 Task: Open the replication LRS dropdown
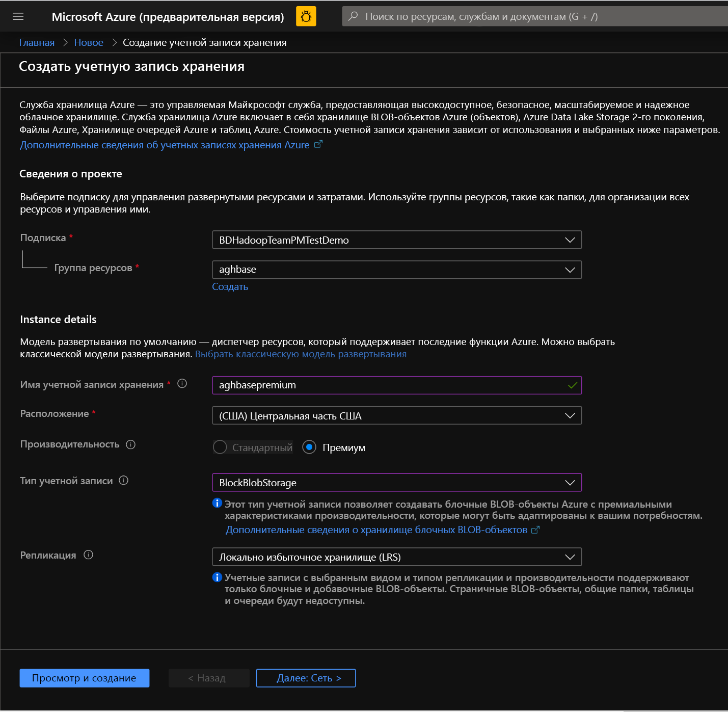click(x=397, y=557)
